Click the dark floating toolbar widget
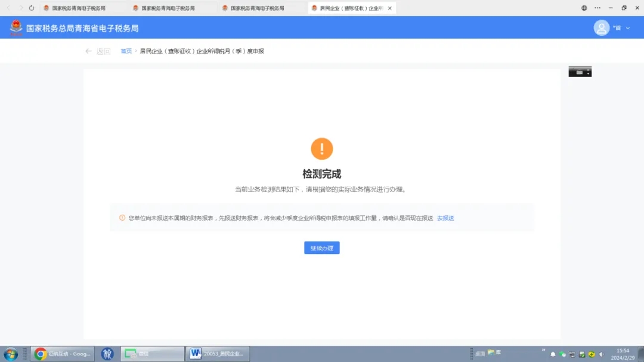The image size is (644, 362). [580, 72]
